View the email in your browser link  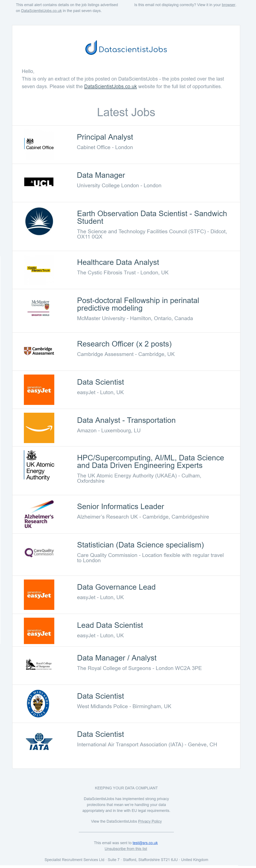point(228,5)
